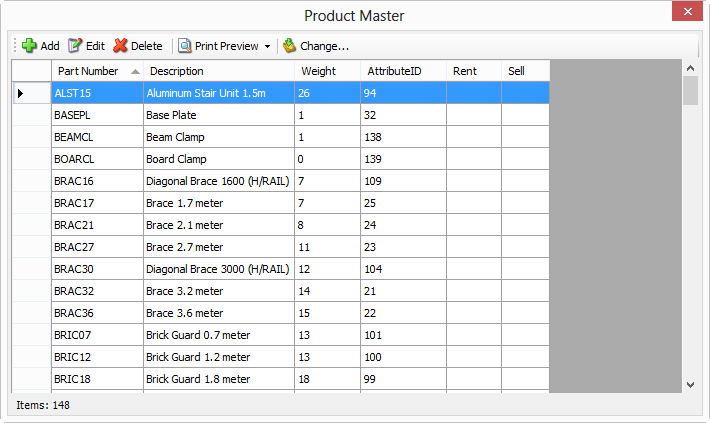Click the Items: 148 status text
The height and width of the screenshot is (423, 710).
43,405
